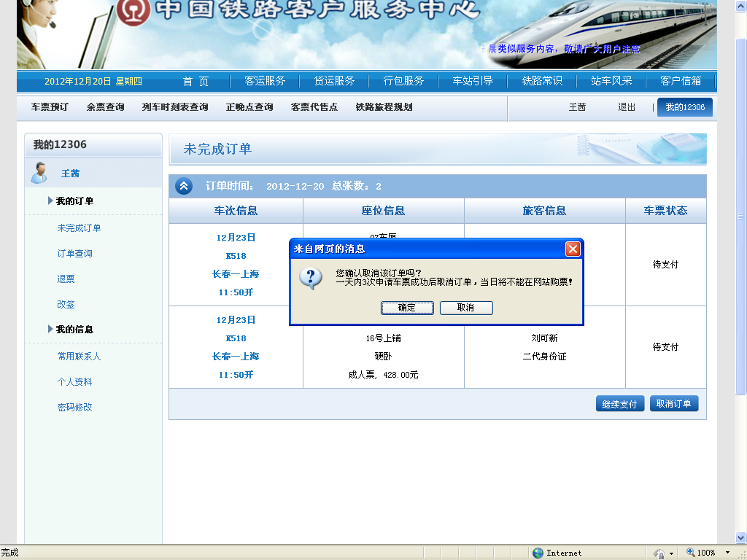Close the 来自网页的消息 dialog
747x560 pixels.
(x=573, y=249)
